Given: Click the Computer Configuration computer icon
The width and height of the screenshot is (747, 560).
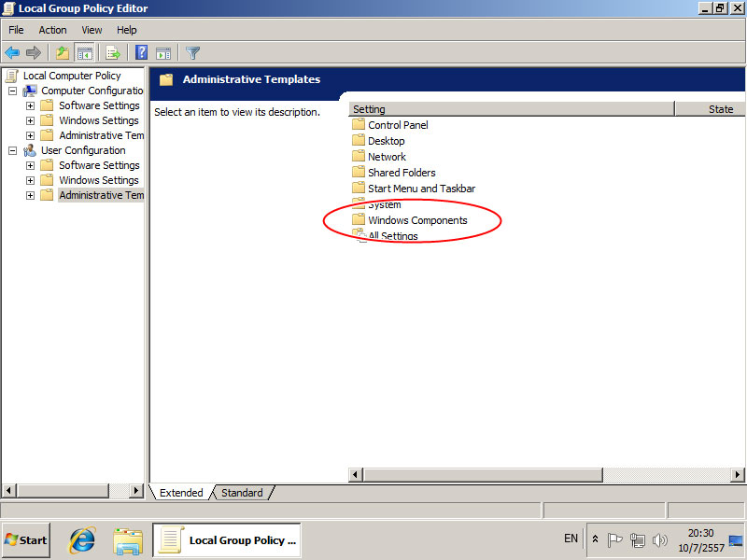Looking at the screenshot, I should tap(30, 91).
